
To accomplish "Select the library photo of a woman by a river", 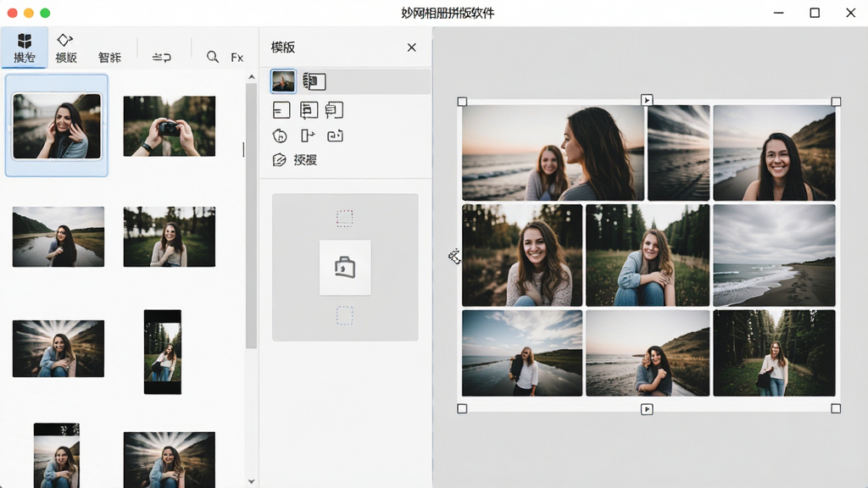I will [58, 237].
